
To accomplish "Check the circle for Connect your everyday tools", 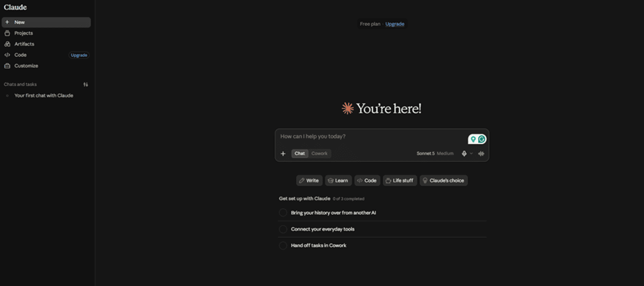I will pyautogui.click(x=283, y=229).
